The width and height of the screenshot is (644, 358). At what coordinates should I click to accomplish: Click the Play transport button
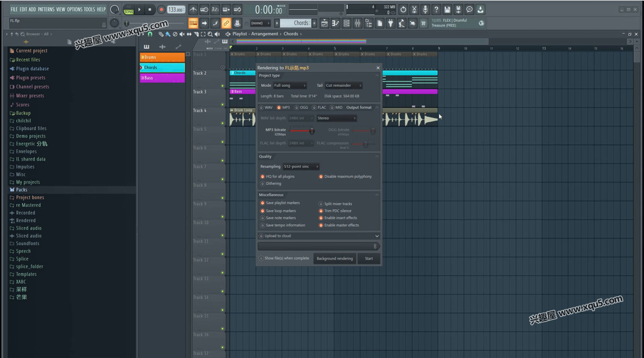click(139, 9)
